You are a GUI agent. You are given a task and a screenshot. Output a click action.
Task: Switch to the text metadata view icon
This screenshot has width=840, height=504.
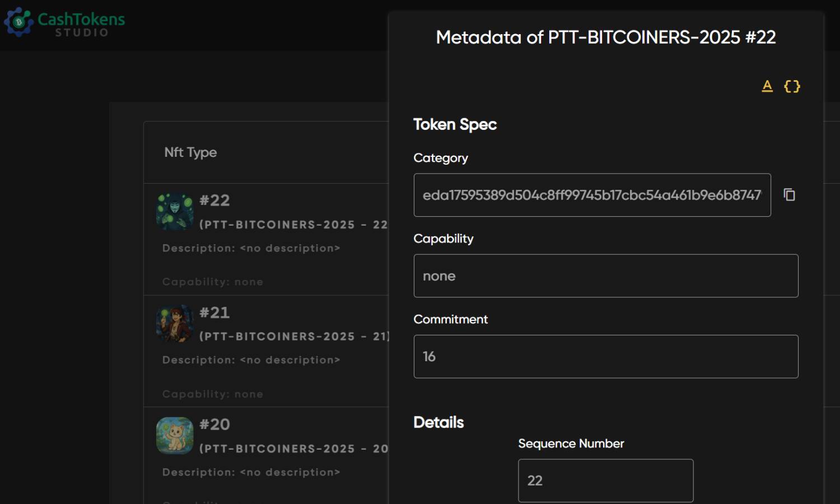(767, 86)
